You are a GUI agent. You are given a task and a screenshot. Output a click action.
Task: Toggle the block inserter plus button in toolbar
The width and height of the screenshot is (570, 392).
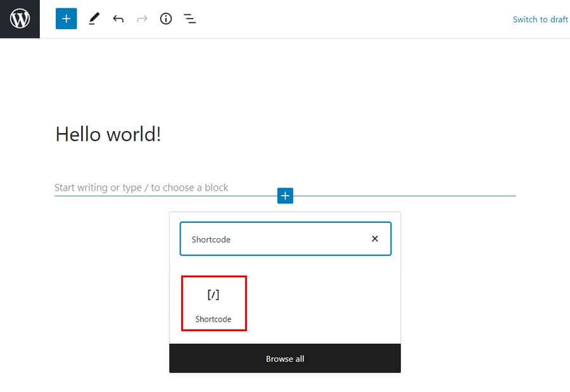66,18
